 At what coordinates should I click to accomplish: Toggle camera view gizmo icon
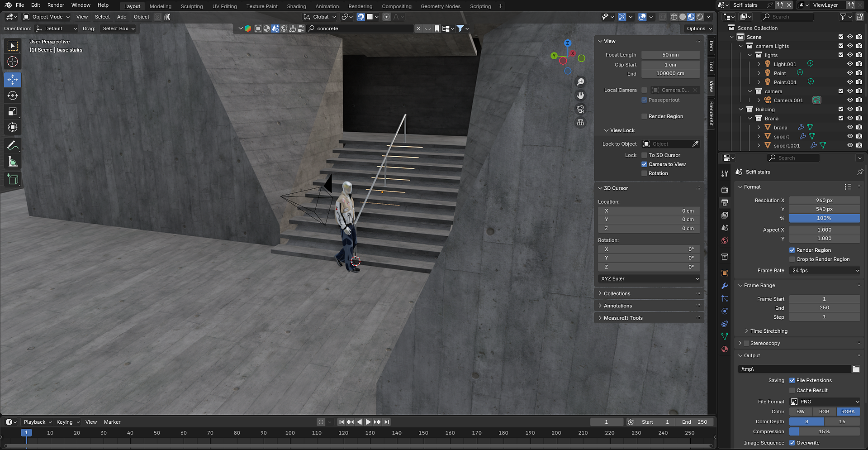click(x=580, y=109)
